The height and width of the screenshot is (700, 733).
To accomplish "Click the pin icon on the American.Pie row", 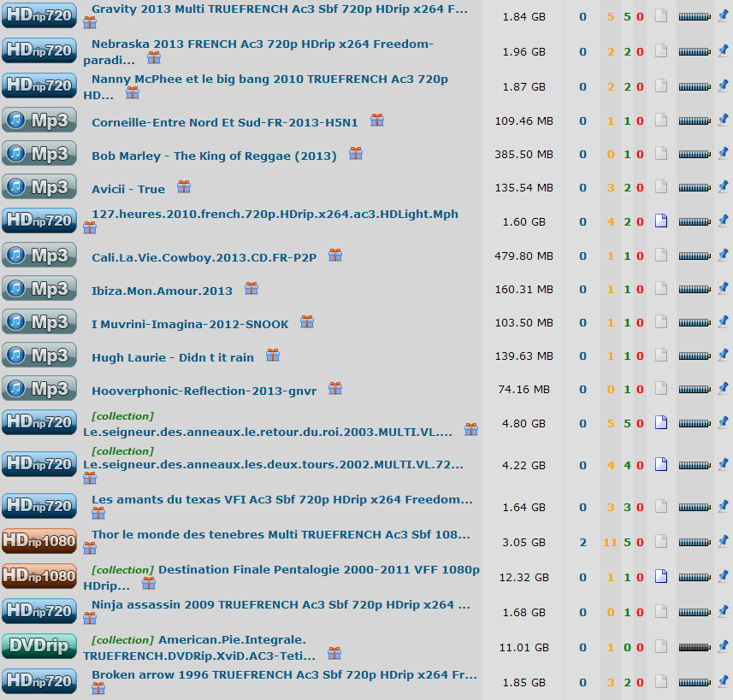I will click(x=724, y=646).
